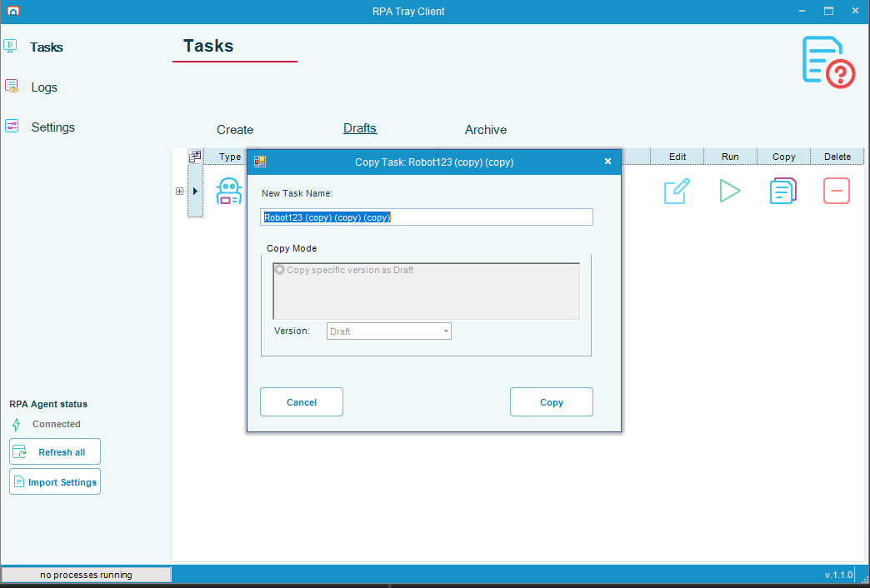Click the New Task Name field

(427, 217)
